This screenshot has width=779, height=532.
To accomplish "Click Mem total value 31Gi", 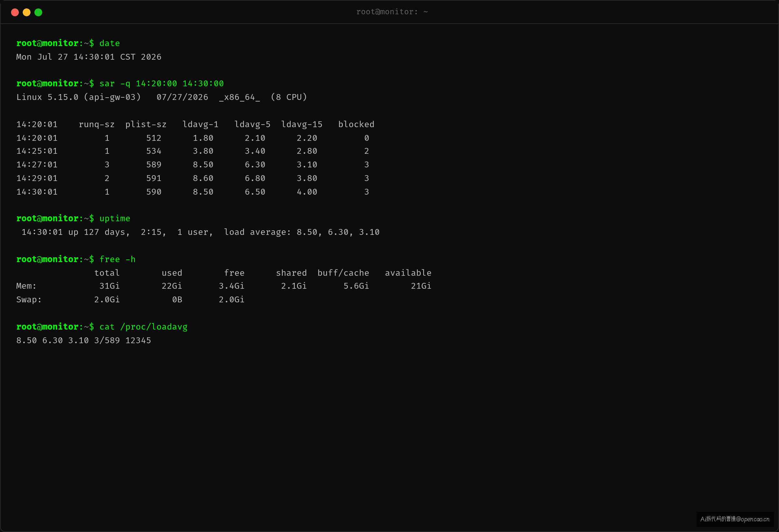I will (x=110, y=286).
